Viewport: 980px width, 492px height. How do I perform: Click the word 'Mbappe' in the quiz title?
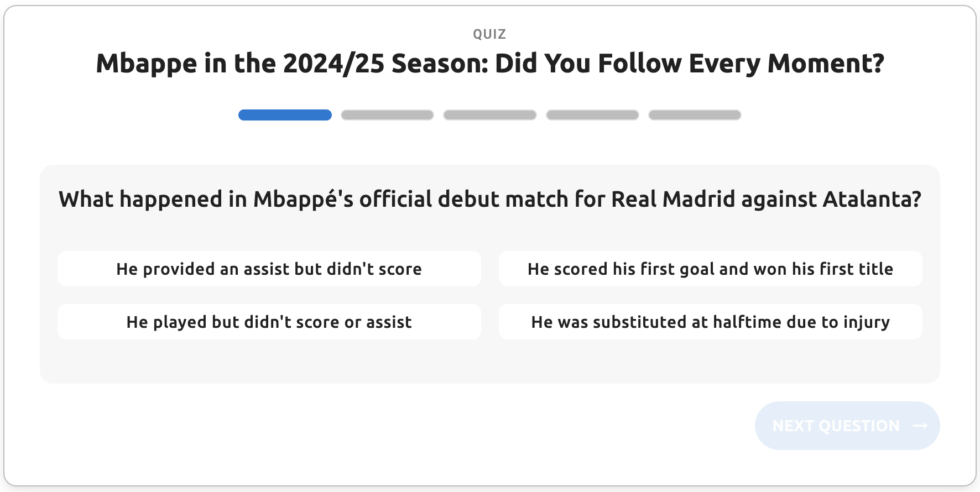point(147,64)
